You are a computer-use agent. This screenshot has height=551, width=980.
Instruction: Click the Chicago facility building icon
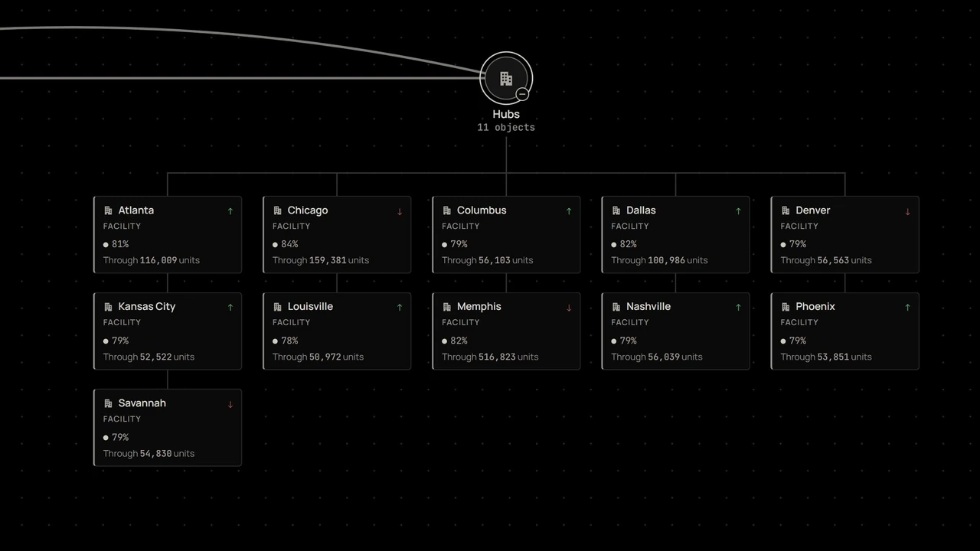pyautogui.click(x=277, y=210)
